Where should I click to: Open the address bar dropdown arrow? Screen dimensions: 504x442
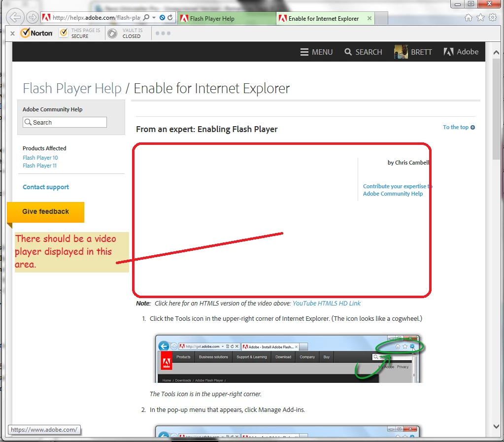(154, 17)
